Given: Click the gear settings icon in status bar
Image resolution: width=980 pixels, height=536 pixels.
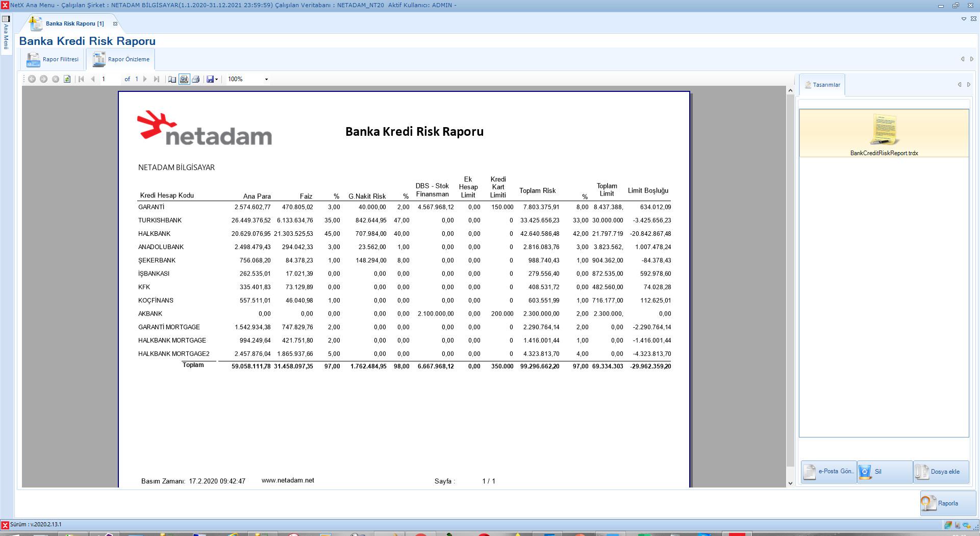Looking at the screenshot, I should tap(966, 525).
